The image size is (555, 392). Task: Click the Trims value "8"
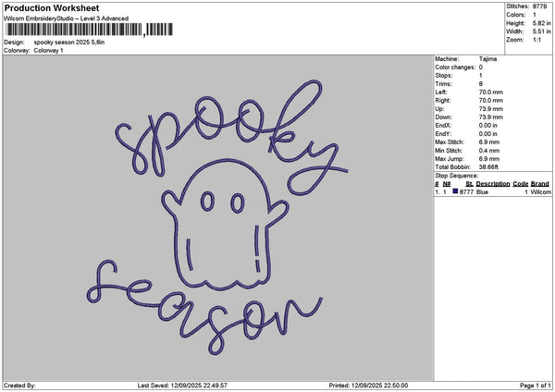tap(481, 84)
